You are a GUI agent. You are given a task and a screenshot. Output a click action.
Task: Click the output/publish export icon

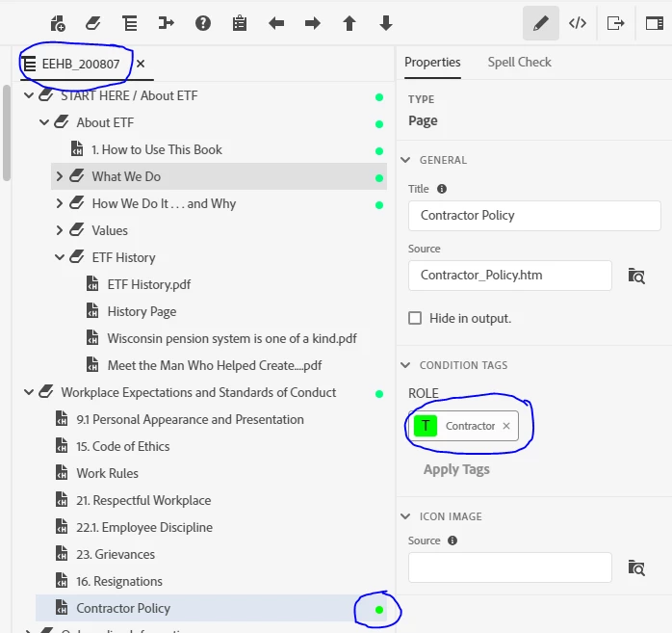click(616, 23)
